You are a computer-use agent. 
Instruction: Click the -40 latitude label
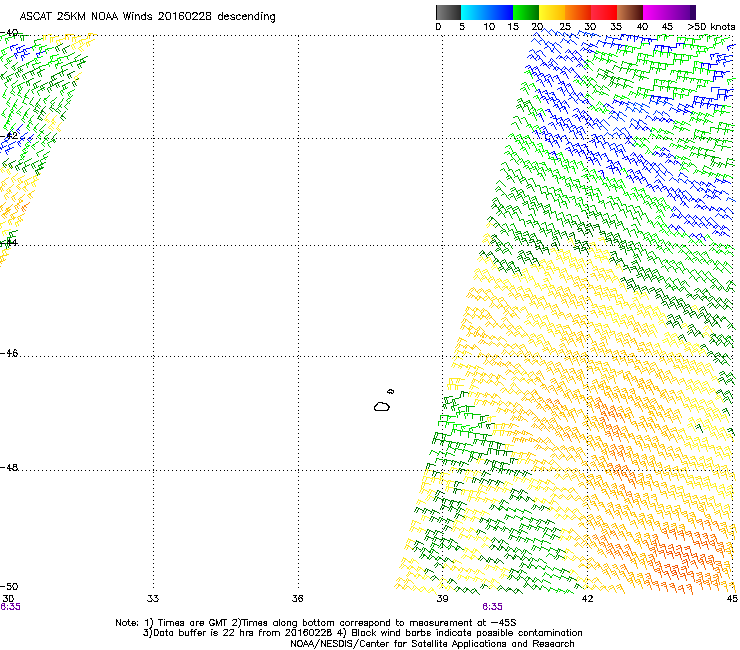click(9, 33)
